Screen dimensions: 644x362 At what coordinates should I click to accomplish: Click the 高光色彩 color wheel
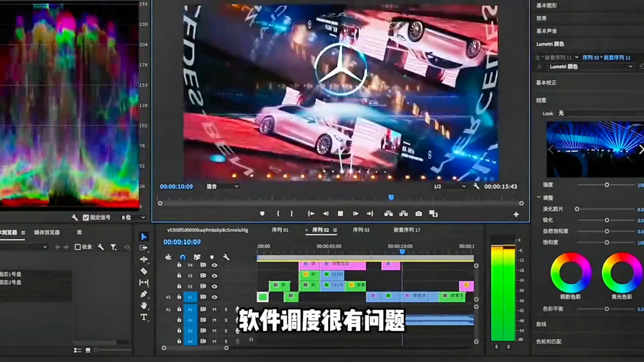[x=622, y=272]
